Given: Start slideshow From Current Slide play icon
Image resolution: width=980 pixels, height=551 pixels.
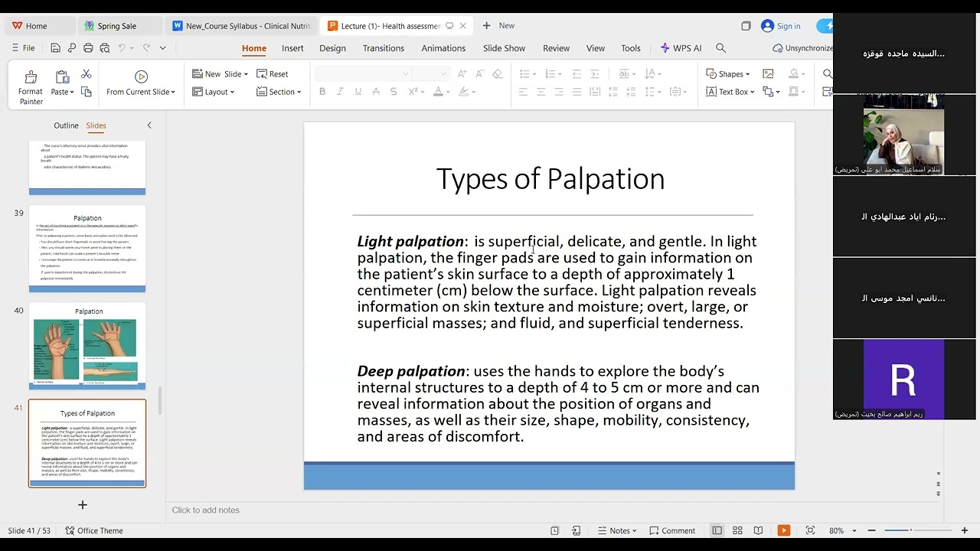Looking at the screenshot, I should (x=141, y=77).
